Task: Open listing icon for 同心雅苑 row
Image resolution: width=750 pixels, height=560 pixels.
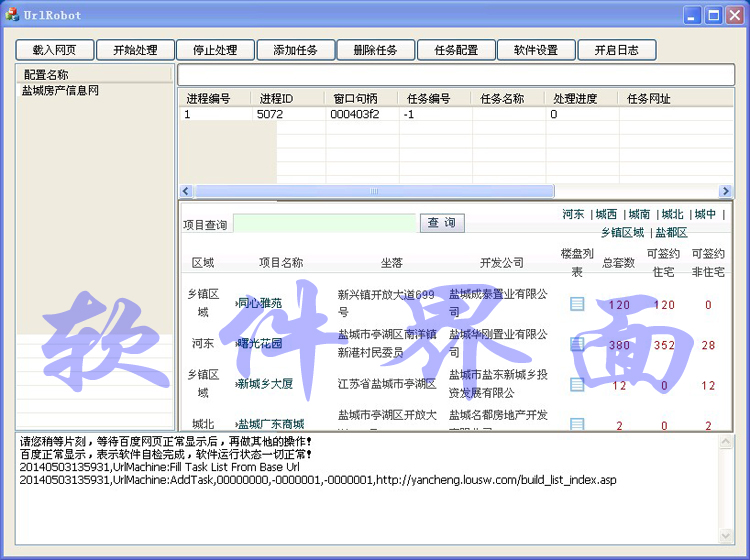Action: (x=577, y=304)
